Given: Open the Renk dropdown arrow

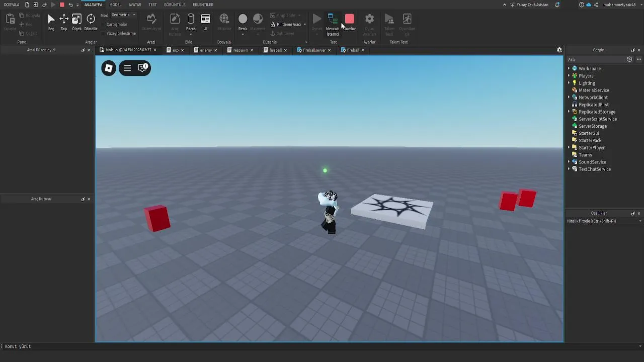Looking at the screenshot, I should point(243,34).
